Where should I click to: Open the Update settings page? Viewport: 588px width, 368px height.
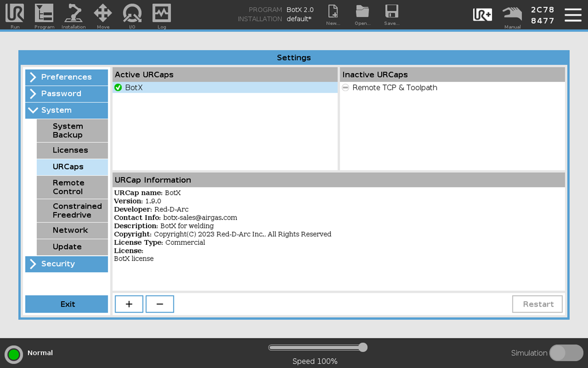click(72, 247)
